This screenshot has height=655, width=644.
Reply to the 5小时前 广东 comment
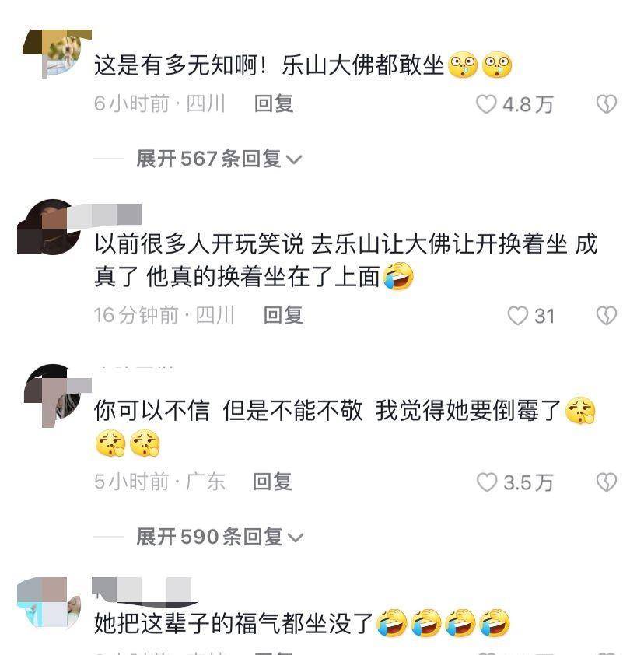point(272,482)
